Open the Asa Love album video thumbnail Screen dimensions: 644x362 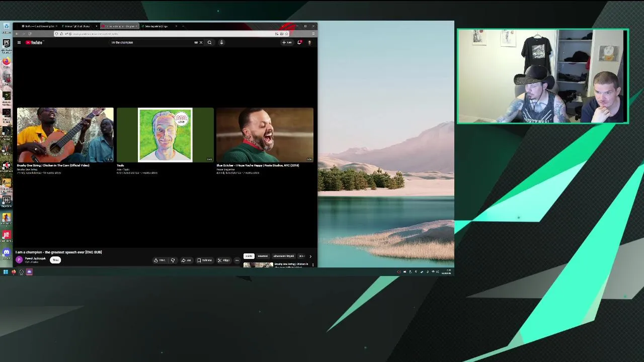165,135
